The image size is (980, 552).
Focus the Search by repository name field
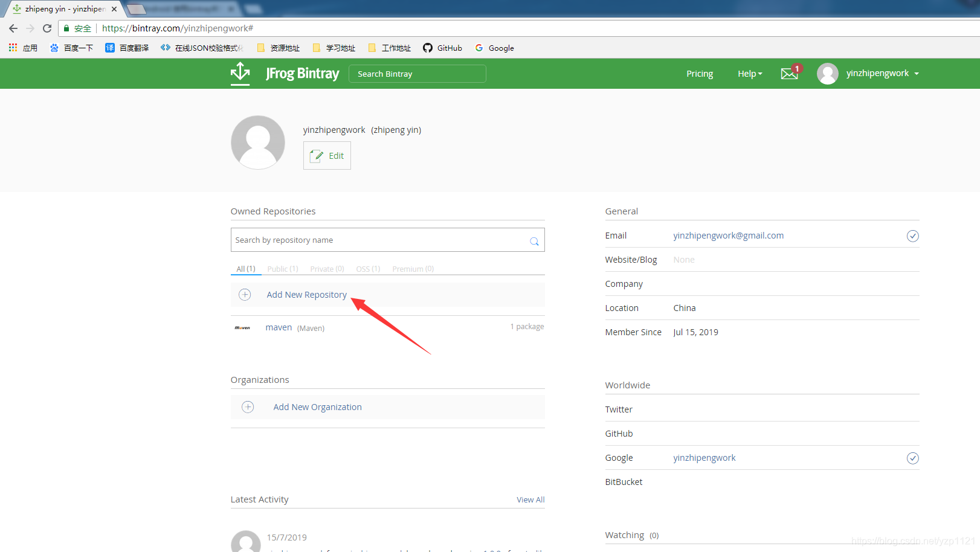point(387,240)
